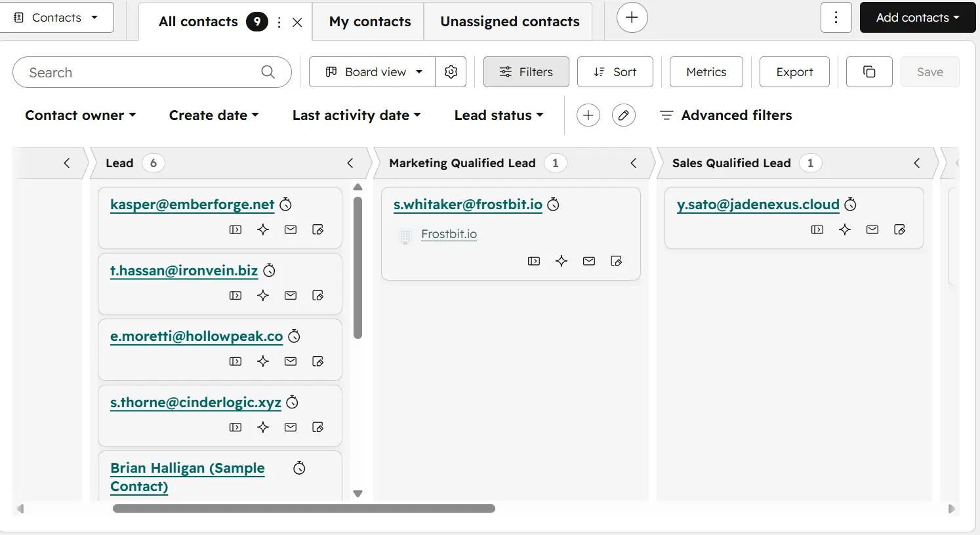The image size is (980, 535).
Task: Select the All contacts tab
Action: click(x=198, y=22)
